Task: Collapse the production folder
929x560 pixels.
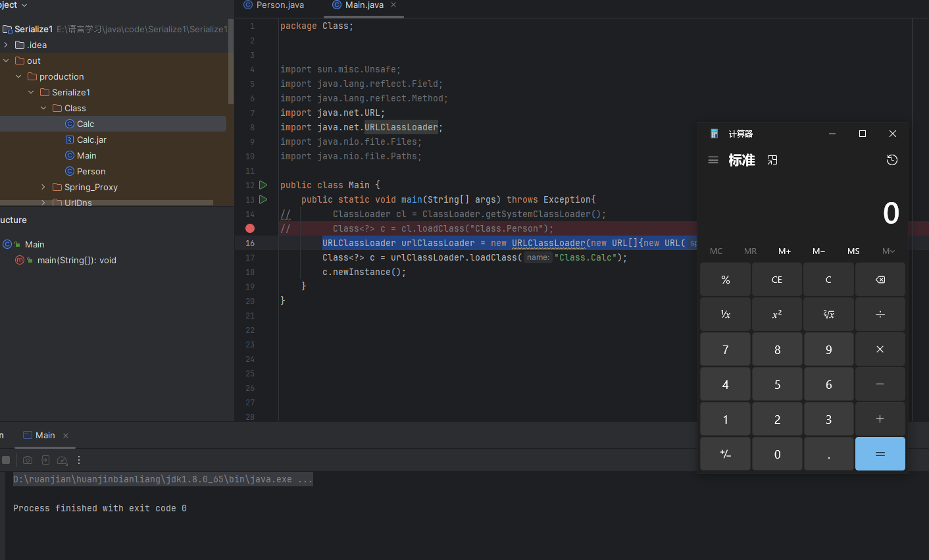Action: click(18, 76)
